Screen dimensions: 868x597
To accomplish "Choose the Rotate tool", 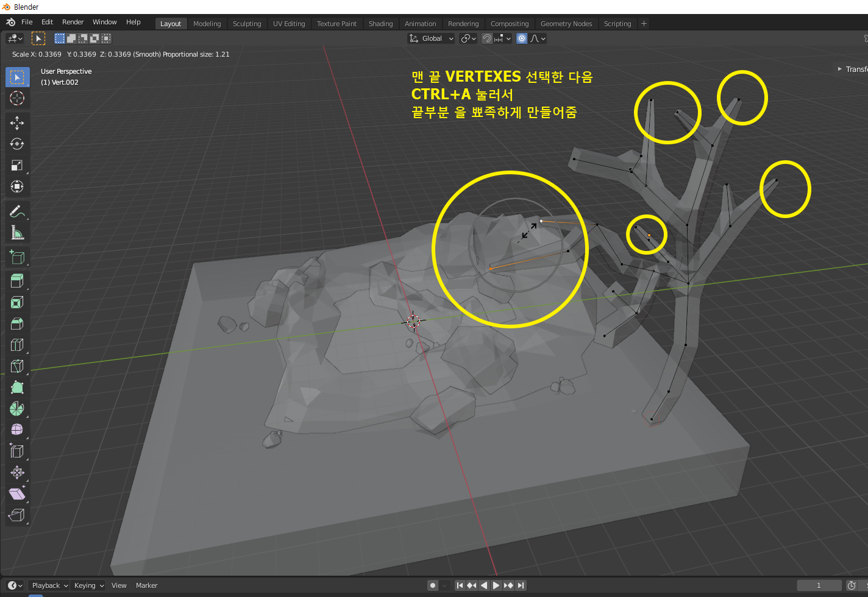I will tap(17, 144).
